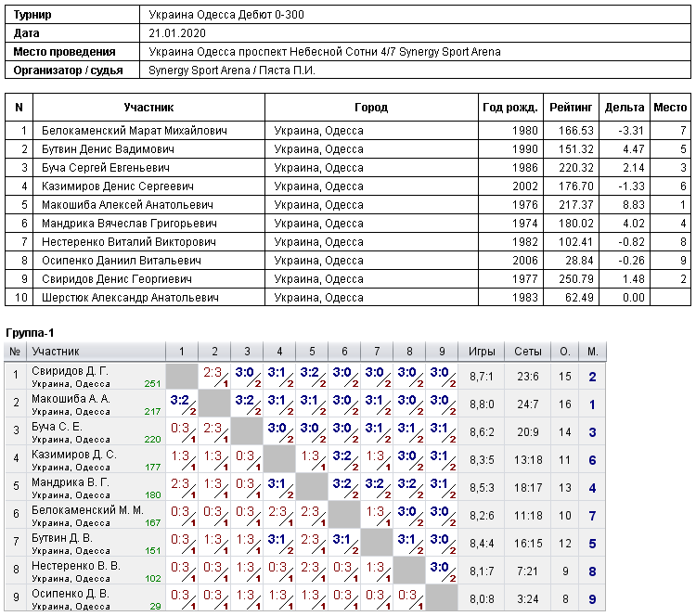The image size is (696, 616).
Task: Click organizer value 'Synergy Sport Arena / Пяста П.И.'
Action: coord(232,71)
